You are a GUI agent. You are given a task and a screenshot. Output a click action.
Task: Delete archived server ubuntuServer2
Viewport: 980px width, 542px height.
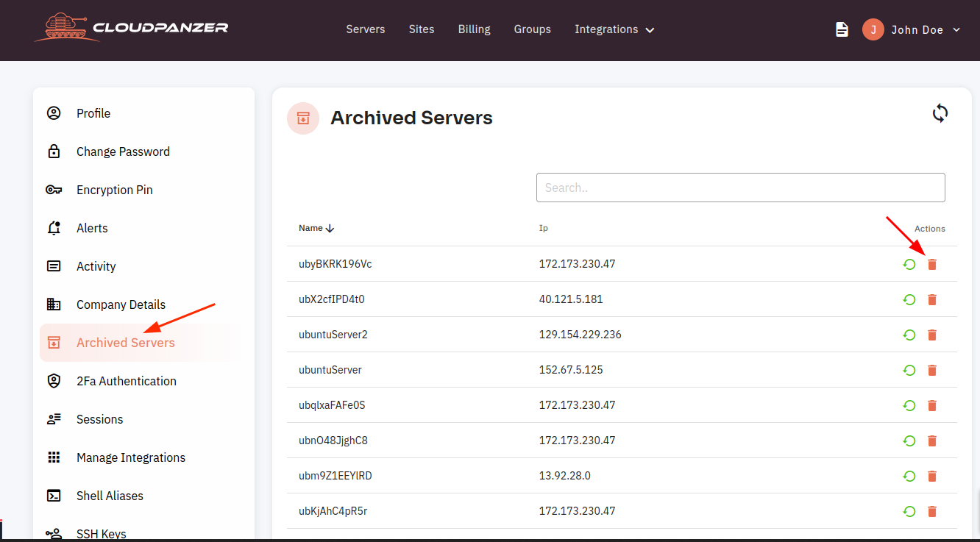932,335
